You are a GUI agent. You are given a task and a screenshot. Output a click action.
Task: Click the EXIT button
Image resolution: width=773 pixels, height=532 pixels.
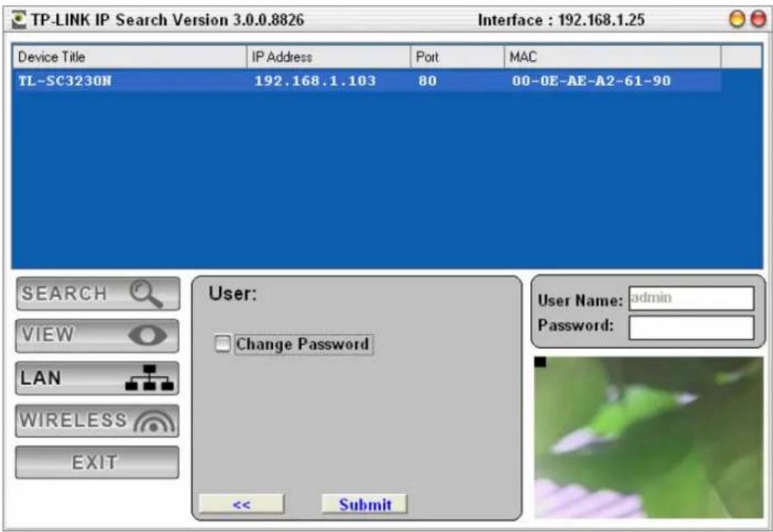tap(97, 463)
